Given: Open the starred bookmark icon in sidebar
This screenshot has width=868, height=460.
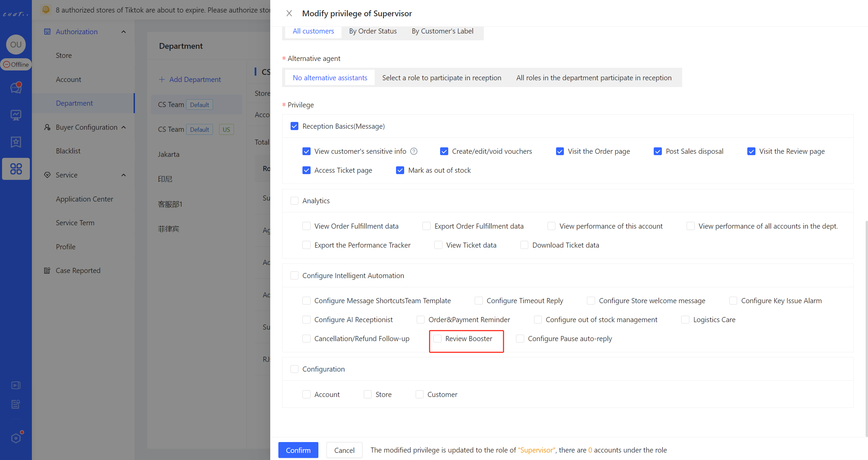Looking at the screenshot, I should click(x=16, y=142).
